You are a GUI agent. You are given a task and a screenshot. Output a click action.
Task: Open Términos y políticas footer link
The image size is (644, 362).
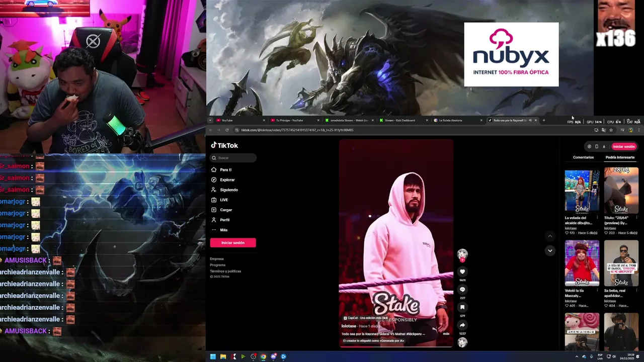[225, 271]
